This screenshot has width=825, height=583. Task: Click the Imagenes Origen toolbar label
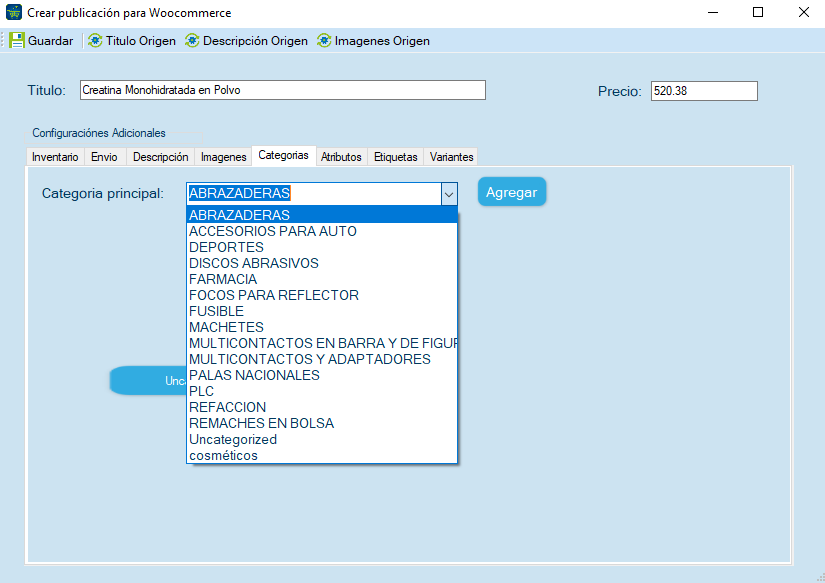pos(382,41)
